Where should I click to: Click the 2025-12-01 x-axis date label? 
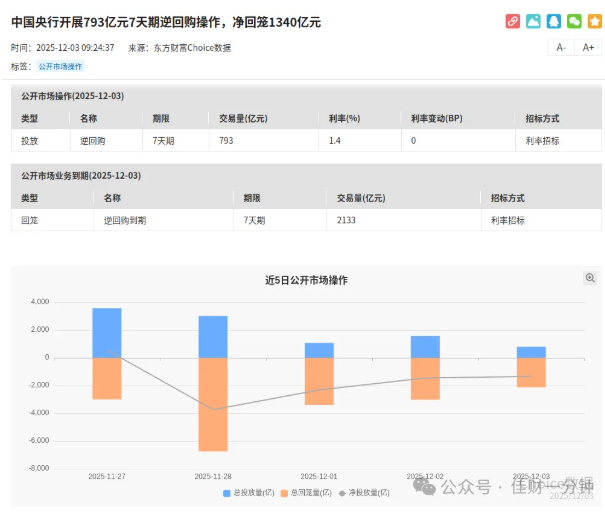point(319,476)
